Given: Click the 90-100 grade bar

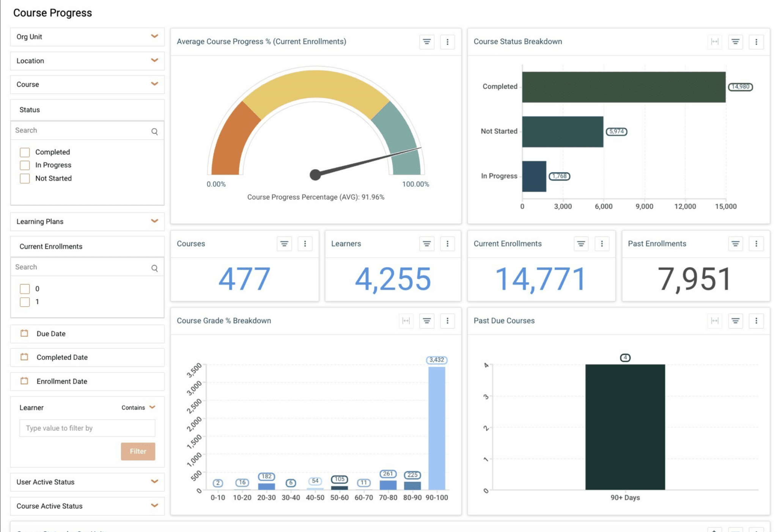Looking at the screenshot, I should (x=437, y=428).
